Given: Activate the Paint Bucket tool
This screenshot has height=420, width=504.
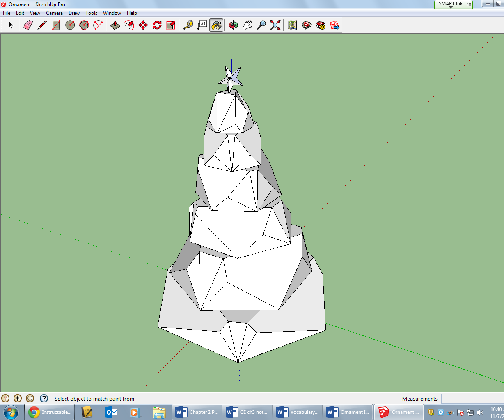Looking at the screenshot, I should pos(216,25).
